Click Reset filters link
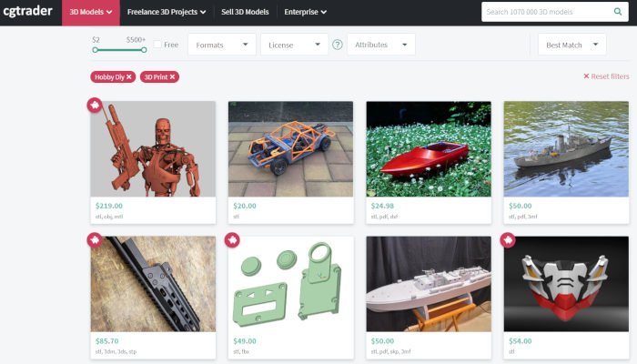 click(x=606, y=76)
